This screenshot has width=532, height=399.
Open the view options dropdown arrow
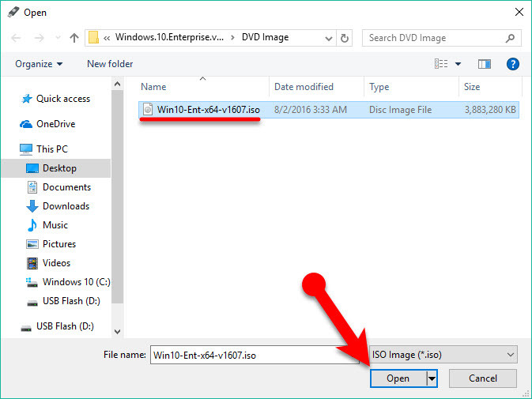click(x=458, y=64)
